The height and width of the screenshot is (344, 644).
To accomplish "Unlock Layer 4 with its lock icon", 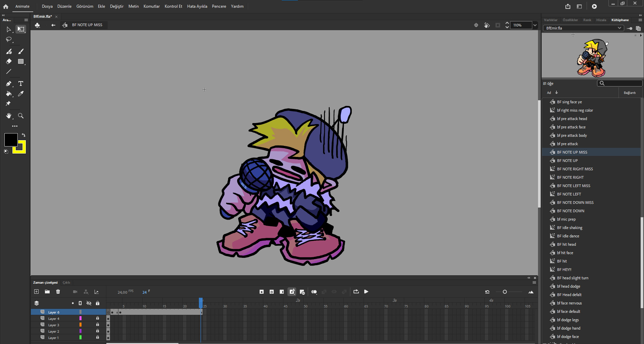I will pos(98,318).
